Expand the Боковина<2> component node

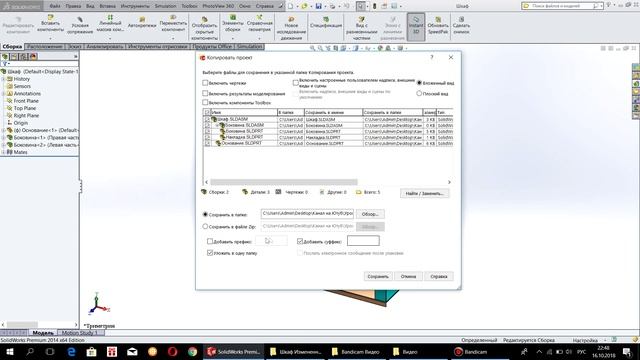tap(3, 145)
